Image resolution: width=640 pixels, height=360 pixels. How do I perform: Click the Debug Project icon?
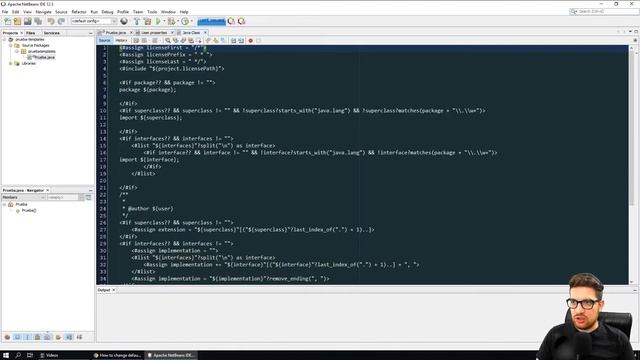171,21
